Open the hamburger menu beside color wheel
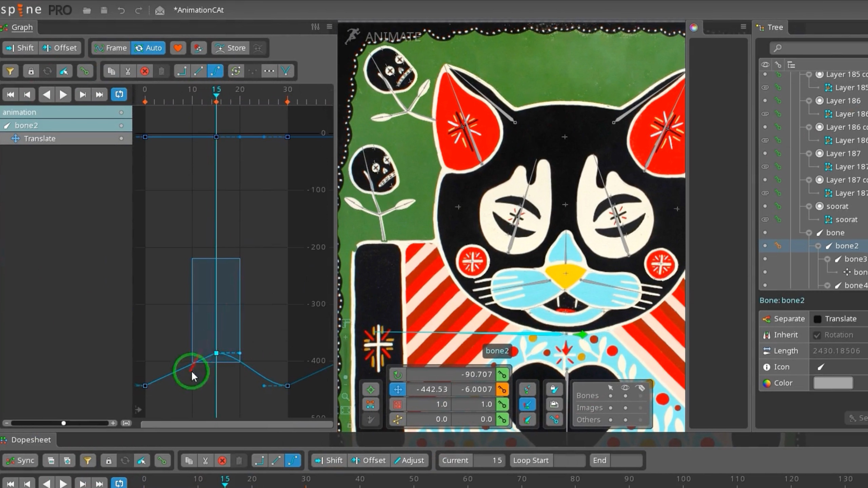The height and width of the screenshot is (488, 868). pyautogui.click(x=743, y=27)
